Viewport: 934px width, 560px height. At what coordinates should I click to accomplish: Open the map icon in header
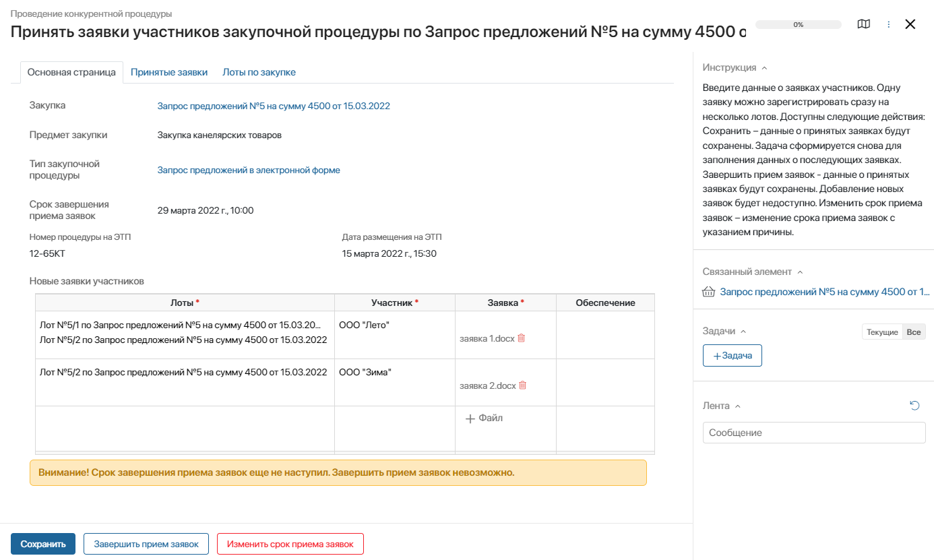point(863,24)
